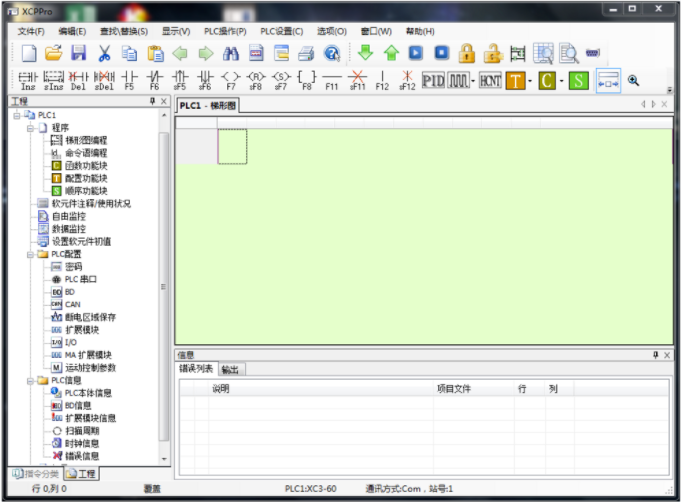Click the selected ladder cell in editor
This screenshot has height=502, width=681.
tap(232, 146)
